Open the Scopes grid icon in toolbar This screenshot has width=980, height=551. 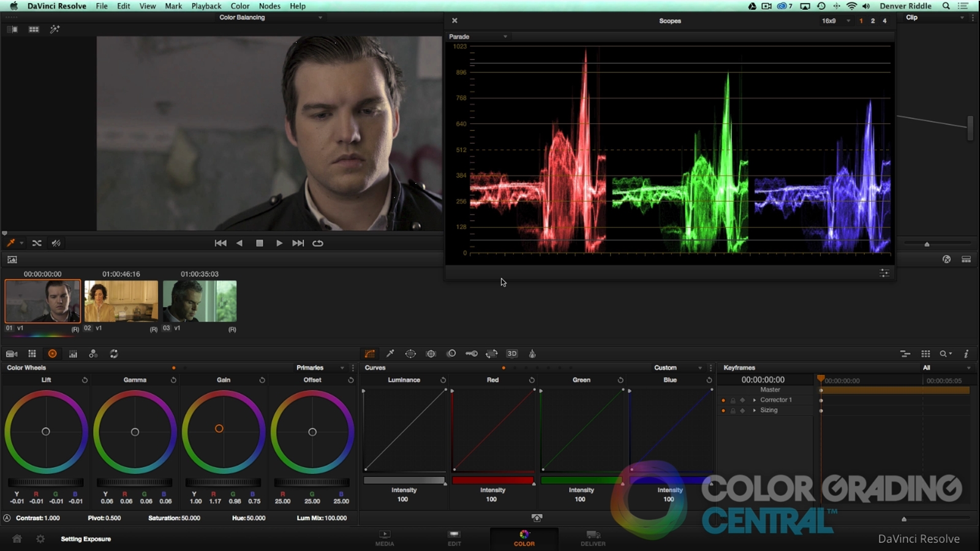[925, 354]
